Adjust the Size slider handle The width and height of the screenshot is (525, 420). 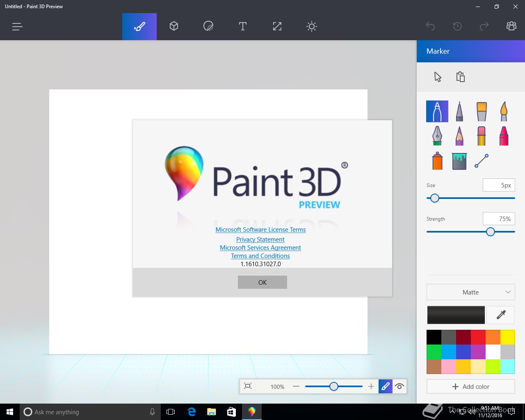(x=435, y=198)
